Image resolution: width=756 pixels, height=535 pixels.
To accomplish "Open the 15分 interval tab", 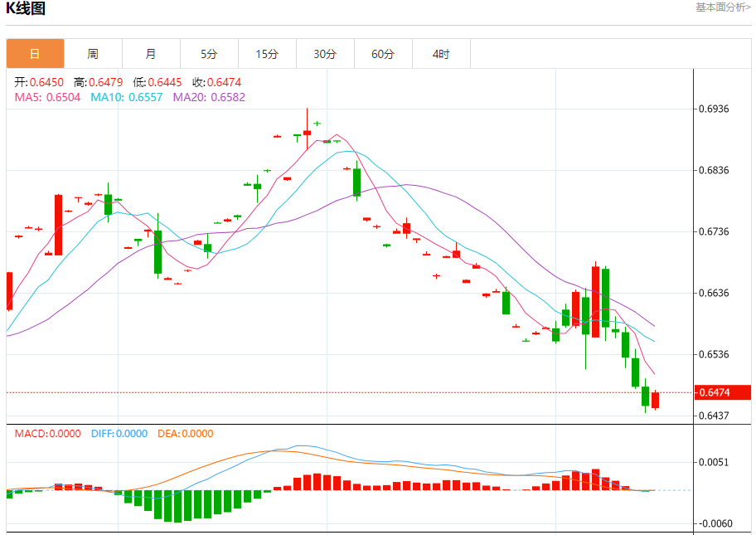I will click(x=267, y=54).
